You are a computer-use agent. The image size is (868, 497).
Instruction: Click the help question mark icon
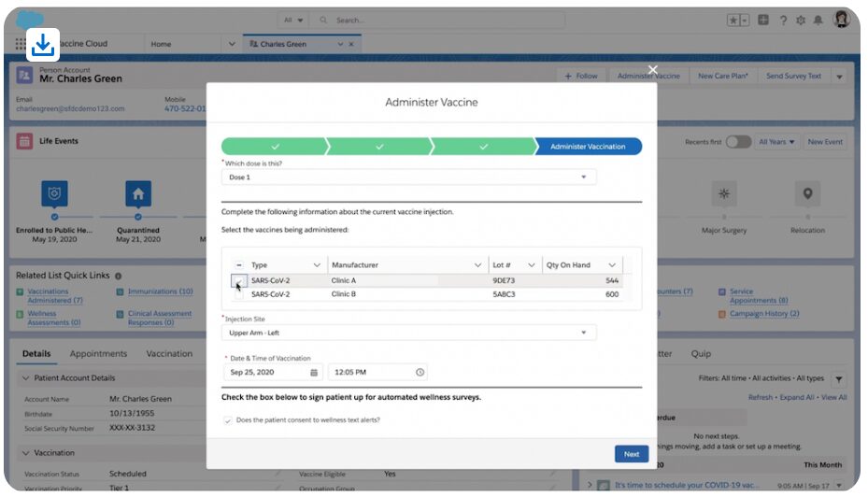click(783, 20)
